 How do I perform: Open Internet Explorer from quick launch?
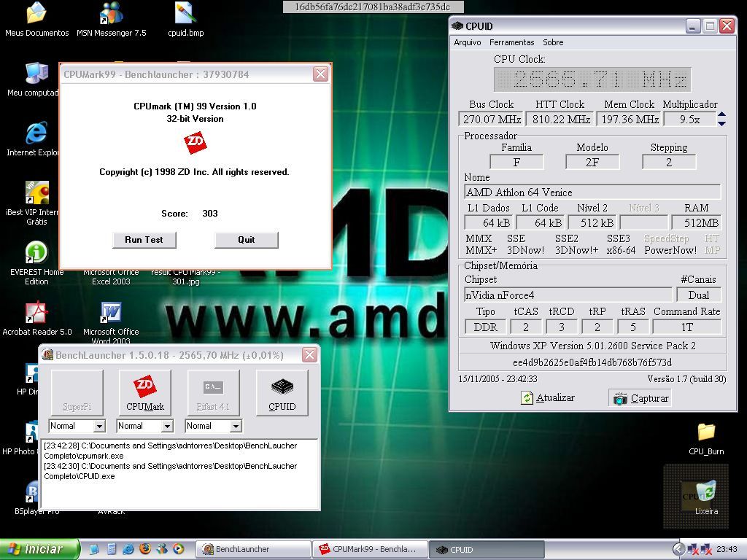click(128, 548)
